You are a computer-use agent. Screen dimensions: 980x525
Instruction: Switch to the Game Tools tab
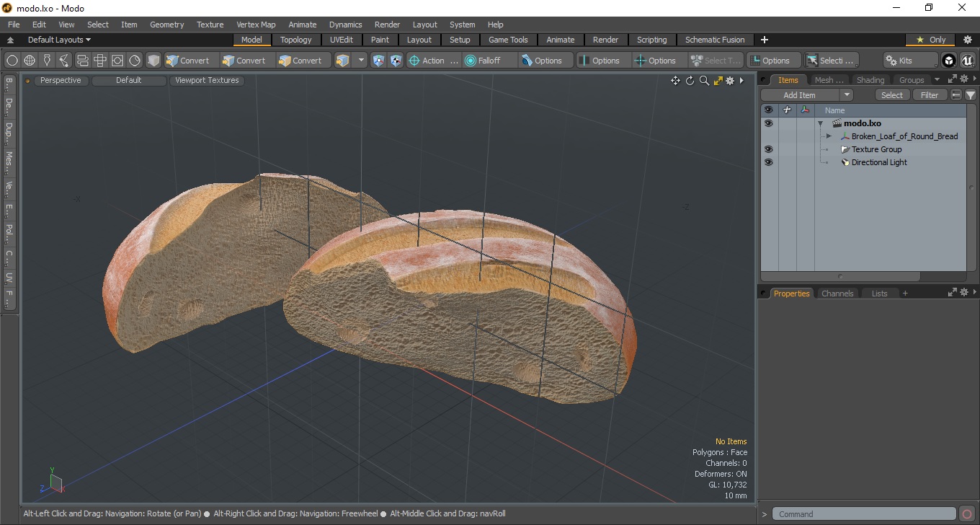click(508, 40)
